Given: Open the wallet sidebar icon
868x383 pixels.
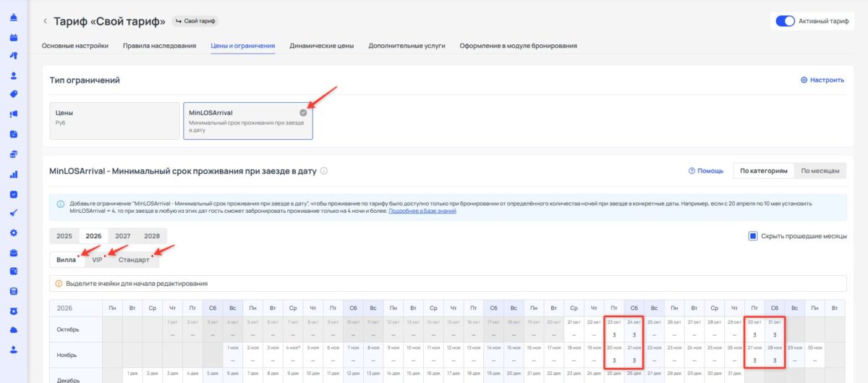Looking at the screenshot, I should pyautogui.click(x=14, y=272).
